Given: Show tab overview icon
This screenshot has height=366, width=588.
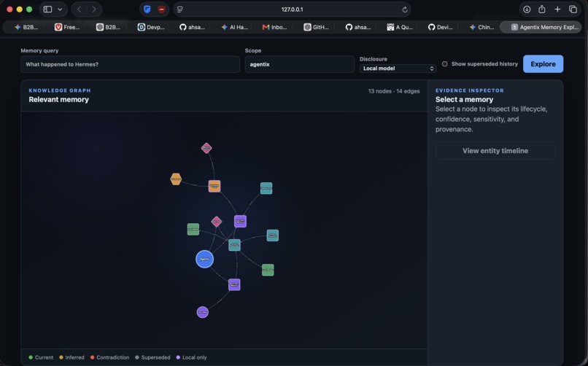Looking at the screenshot, I should (x=573, y=9).
